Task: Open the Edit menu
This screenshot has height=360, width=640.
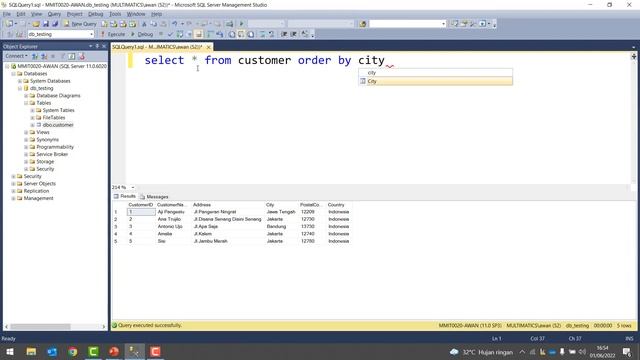Action: (x=21, y=14)
